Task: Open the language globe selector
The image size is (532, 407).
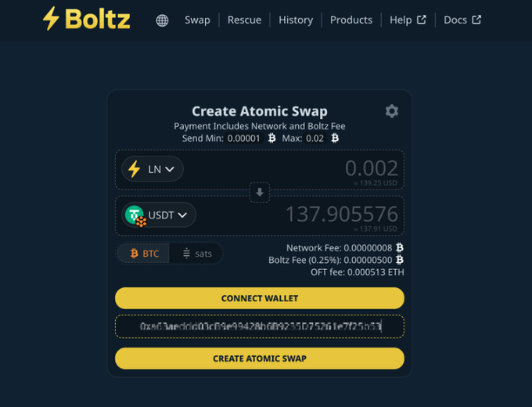Action: 162,20
